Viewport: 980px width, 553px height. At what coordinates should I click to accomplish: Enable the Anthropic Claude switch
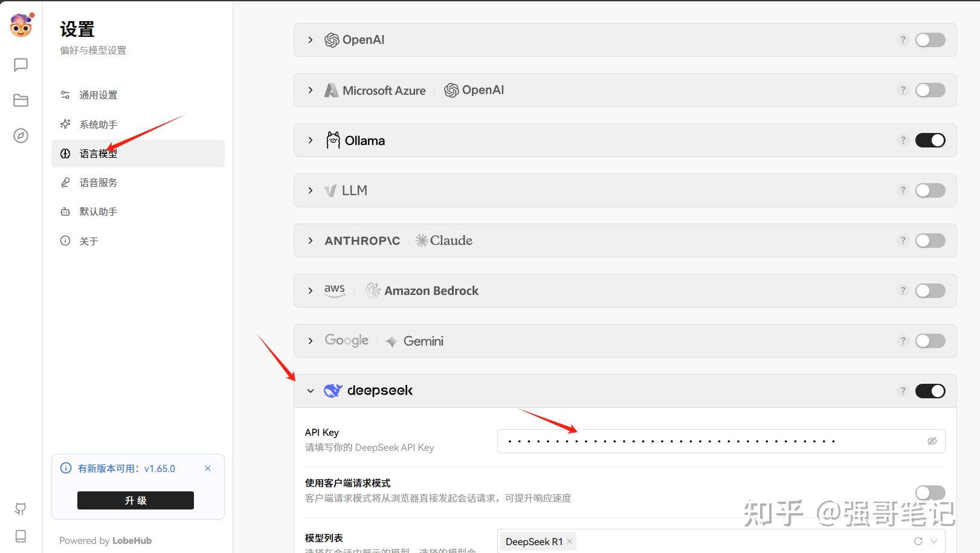pos(930,241)
